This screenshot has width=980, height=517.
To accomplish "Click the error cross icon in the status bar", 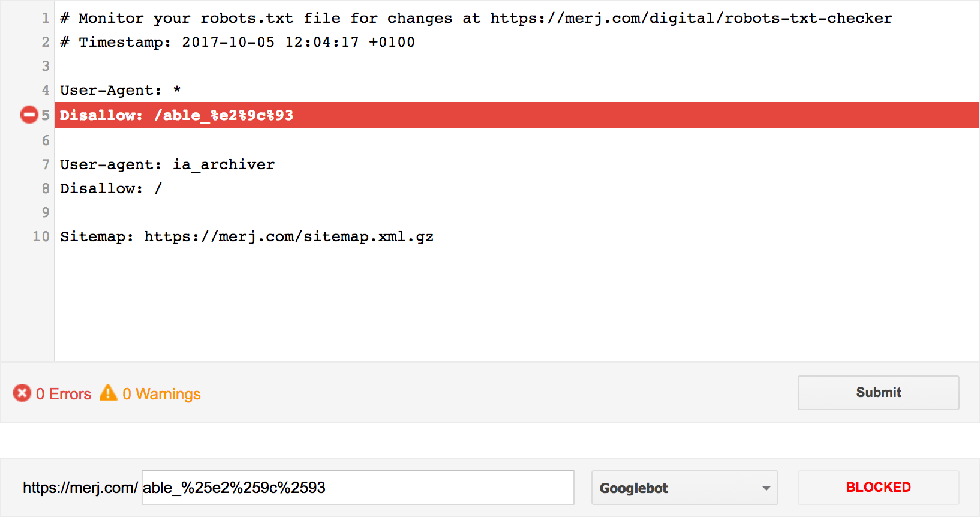I will [x=22, y=393].
